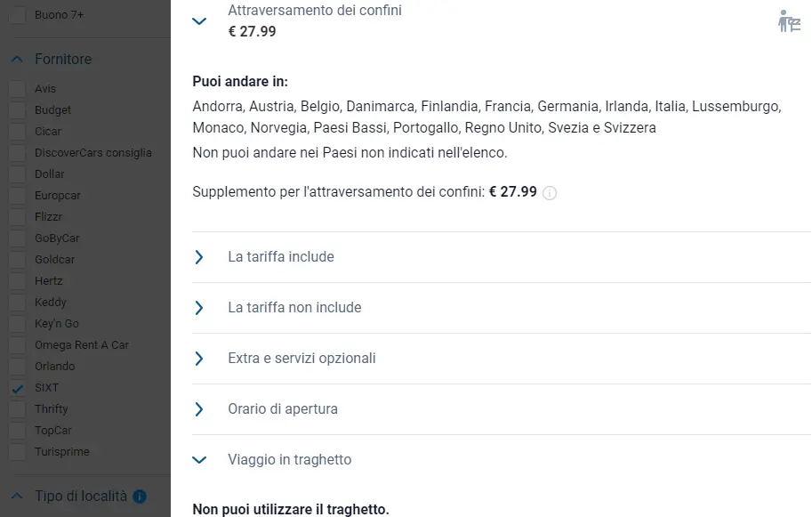Collapse the Tipo di località filter
The image size is (812, 517).
(x=17, y=497)
